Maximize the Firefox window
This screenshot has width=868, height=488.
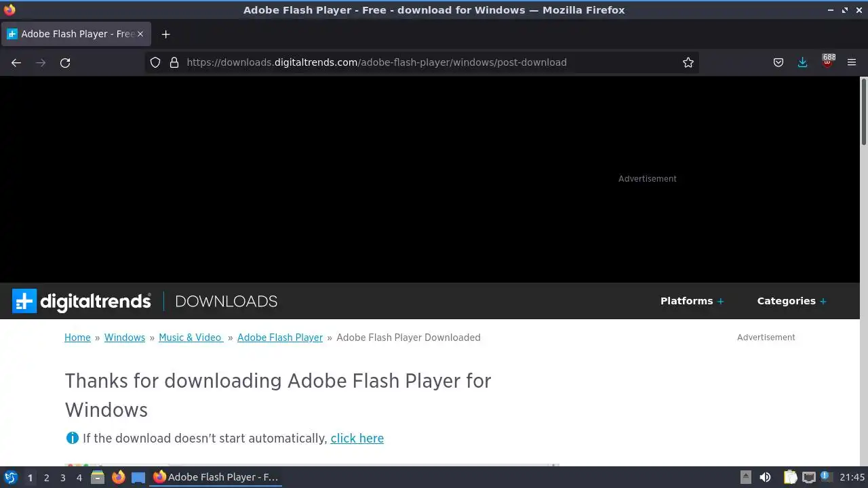click(845, 10)
